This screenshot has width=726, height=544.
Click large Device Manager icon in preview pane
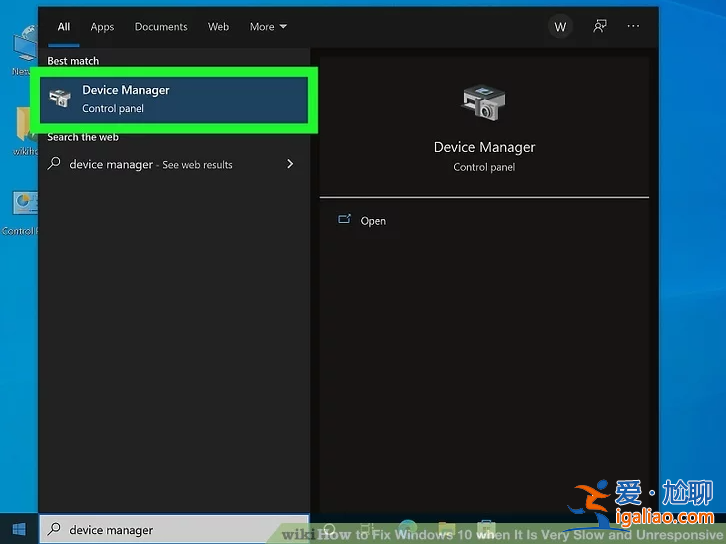pos(484,103)
